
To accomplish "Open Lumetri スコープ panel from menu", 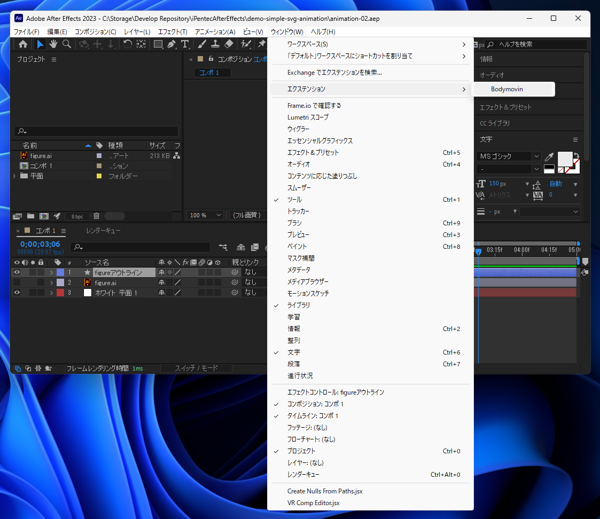I will click(x=370, y=117).
